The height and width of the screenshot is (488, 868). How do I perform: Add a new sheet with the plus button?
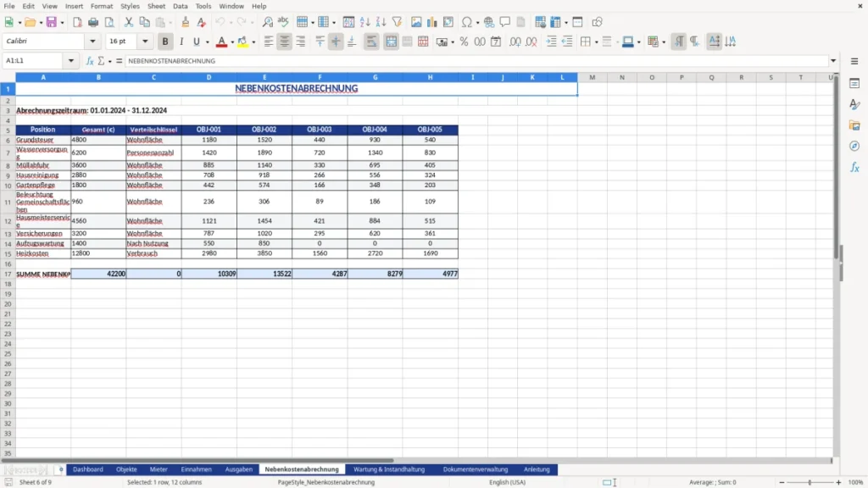61,469
